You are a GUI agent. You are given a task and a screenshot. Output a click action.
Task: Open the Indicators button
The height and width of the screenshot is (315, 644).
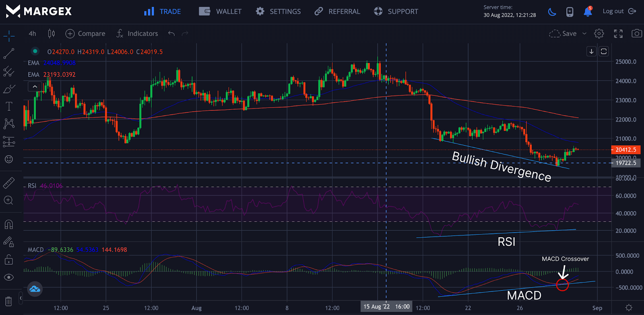(137, 33)
